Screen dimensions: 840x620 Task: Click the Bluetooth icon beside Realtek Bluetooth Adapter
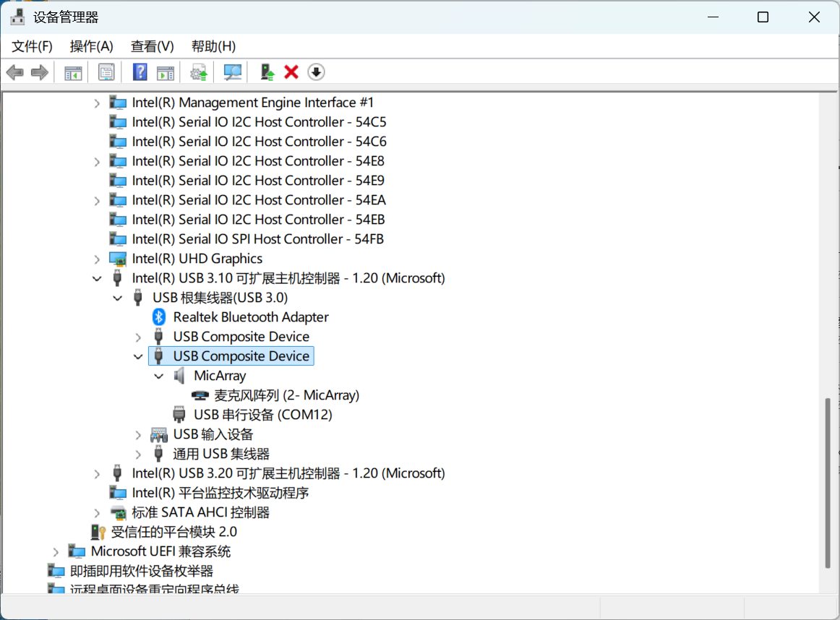click(x=158, y=317)
